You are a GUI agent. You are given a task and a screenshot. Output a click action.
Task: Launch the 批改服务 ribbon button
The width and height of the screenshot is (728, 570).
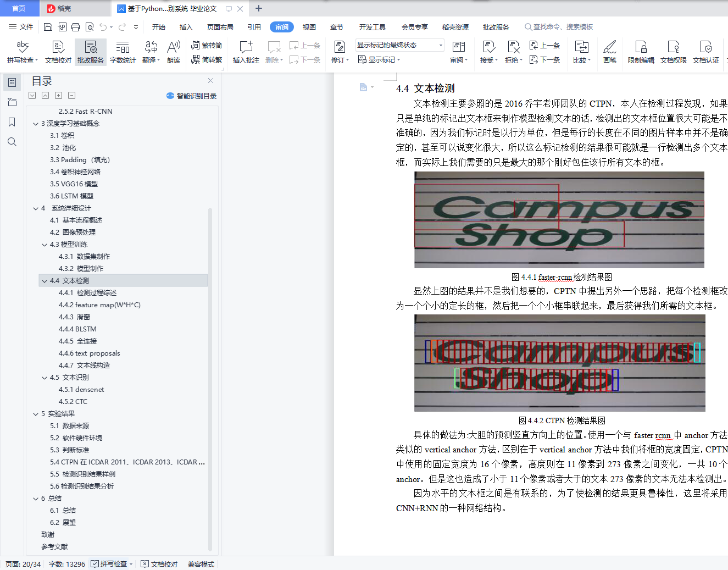coord(91,52)
